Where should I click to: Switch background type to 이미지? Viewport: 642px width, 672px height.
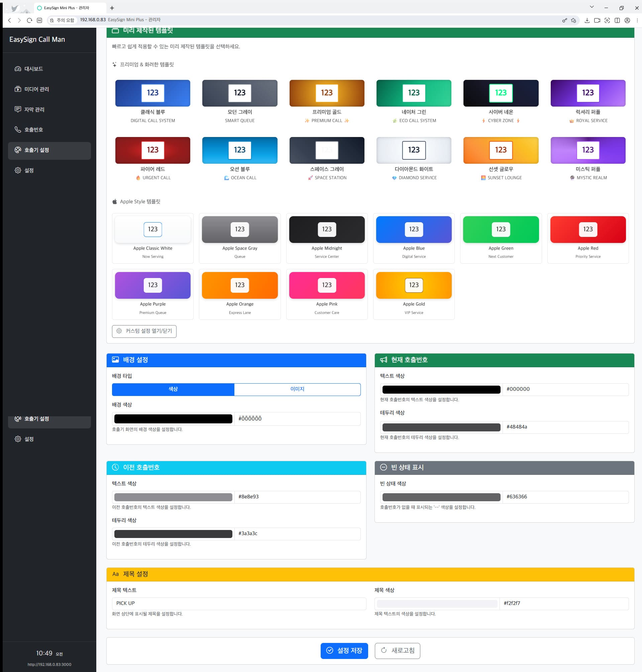click(297, 389)
